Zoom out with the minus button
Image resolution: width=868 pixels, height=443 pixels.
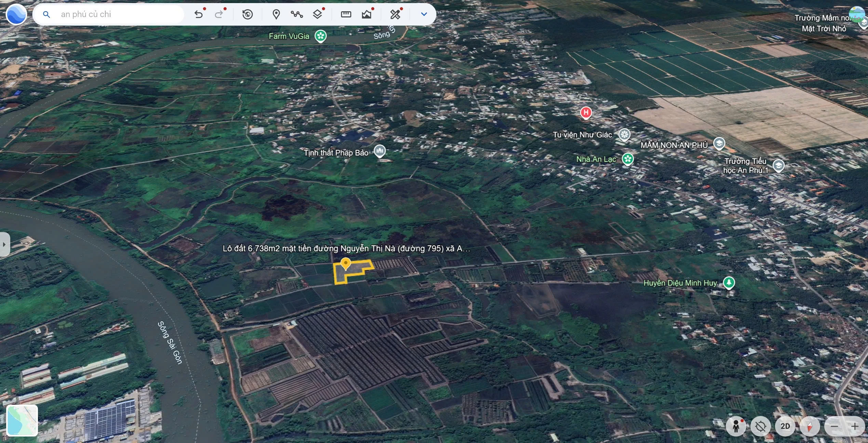point(834,426)
